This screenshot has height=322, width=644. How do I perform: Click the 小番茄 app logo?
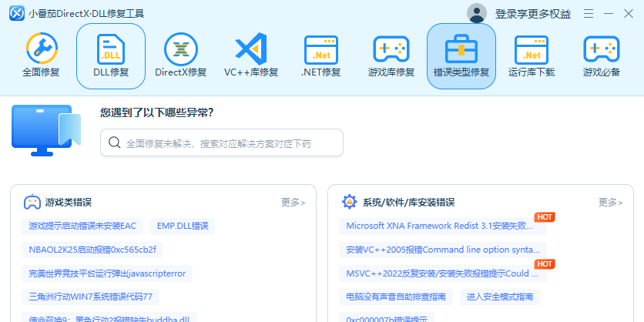(x=17, y=14)
